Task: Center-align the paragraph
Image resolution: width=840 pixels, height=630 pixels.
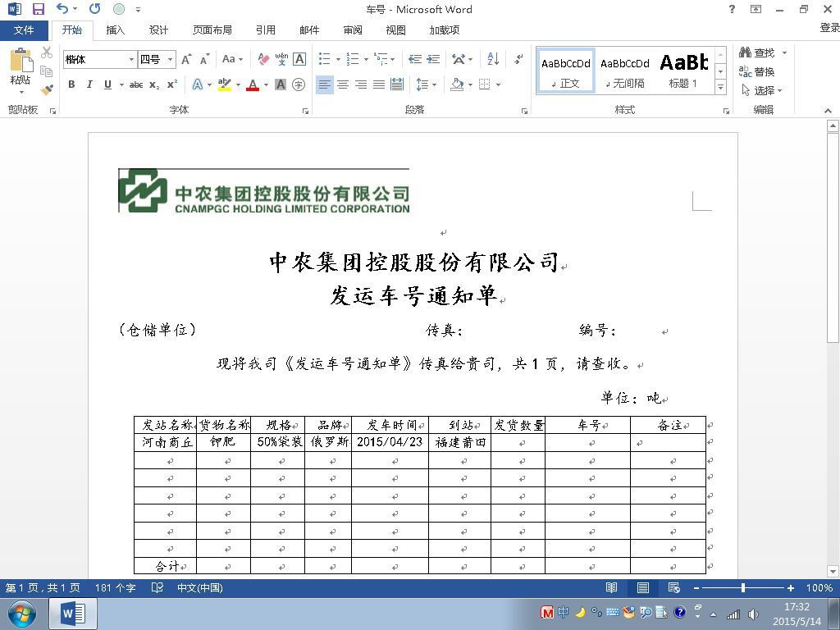Action: point(343,84)
